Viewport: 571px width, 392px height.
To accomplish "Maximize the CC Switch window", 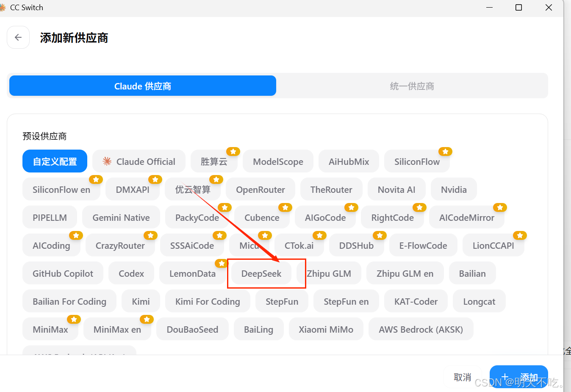I will click(x=518, y=8).
